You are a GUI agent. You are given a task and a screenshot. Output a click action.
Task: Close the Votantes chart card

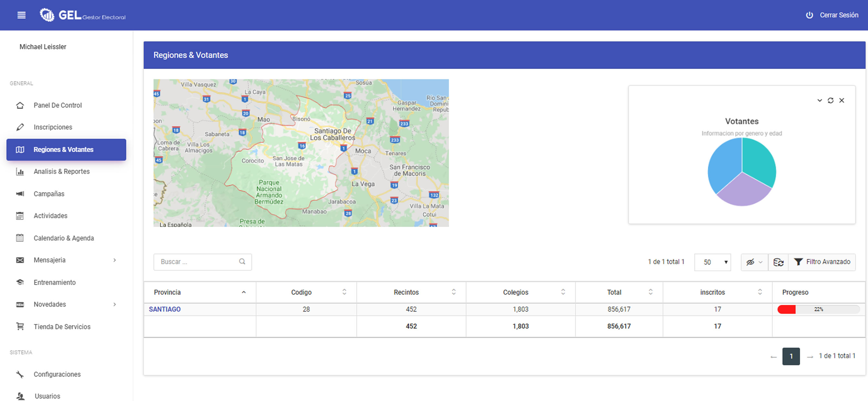point(842,100)
